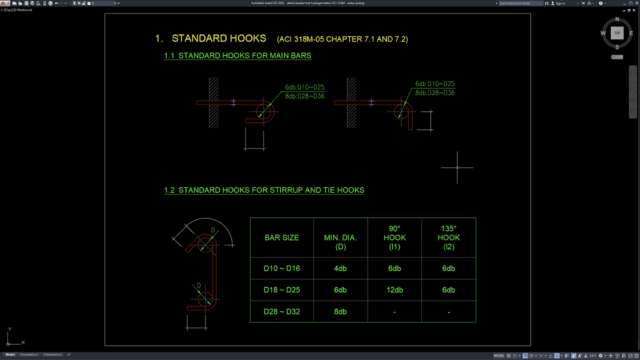This screenshot has height=360, width=640.
Task: Click the '12db' cell in the table
Action: tap(394, 290)
